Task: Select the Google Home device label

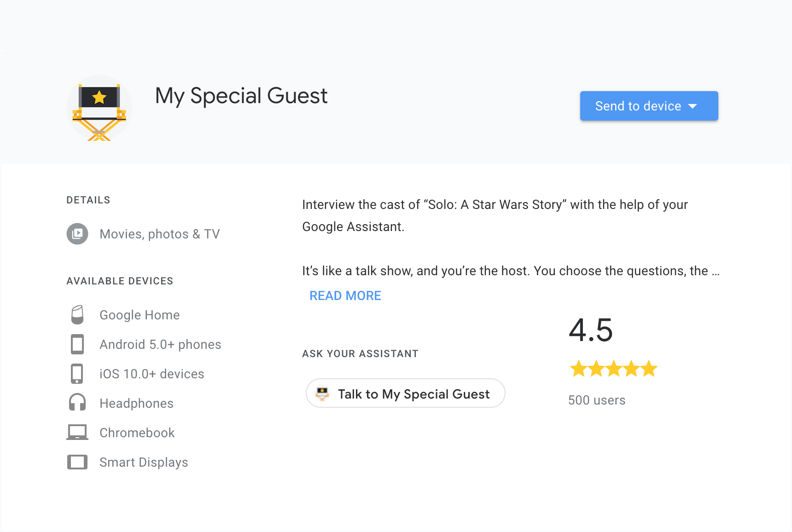Action: (x=140, y=315)
